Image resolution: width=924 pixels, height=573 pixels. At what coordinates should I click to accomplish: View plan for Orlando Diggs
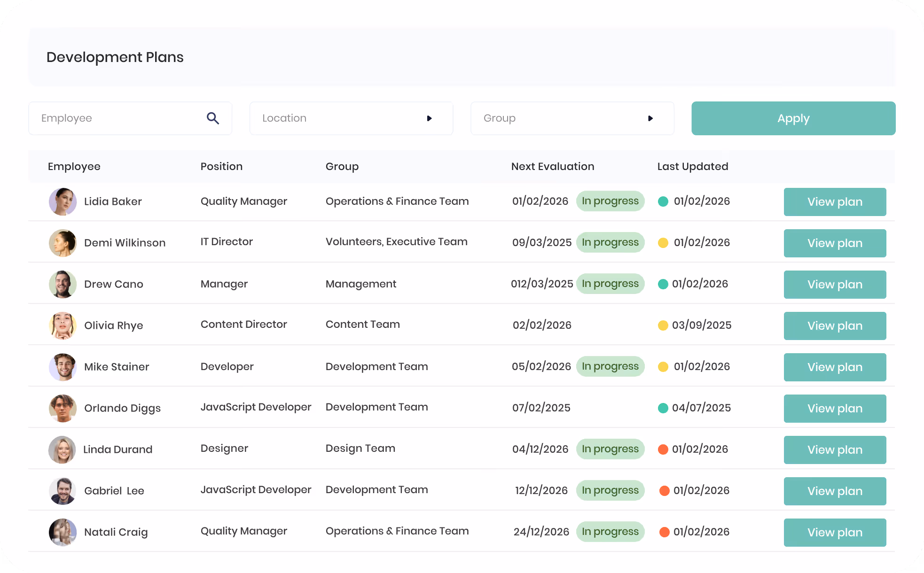[835, 409]
